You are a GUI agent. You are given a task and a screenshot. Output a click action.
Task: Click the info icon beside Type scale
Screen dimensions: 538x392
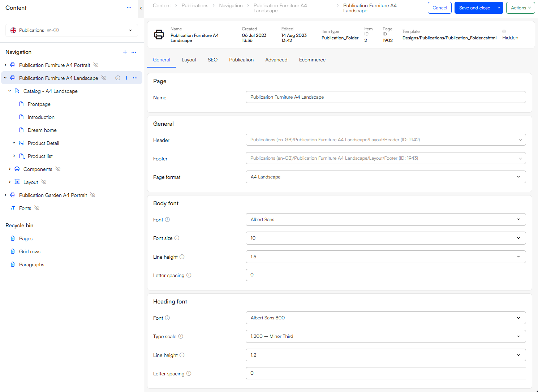pos(181,336)
